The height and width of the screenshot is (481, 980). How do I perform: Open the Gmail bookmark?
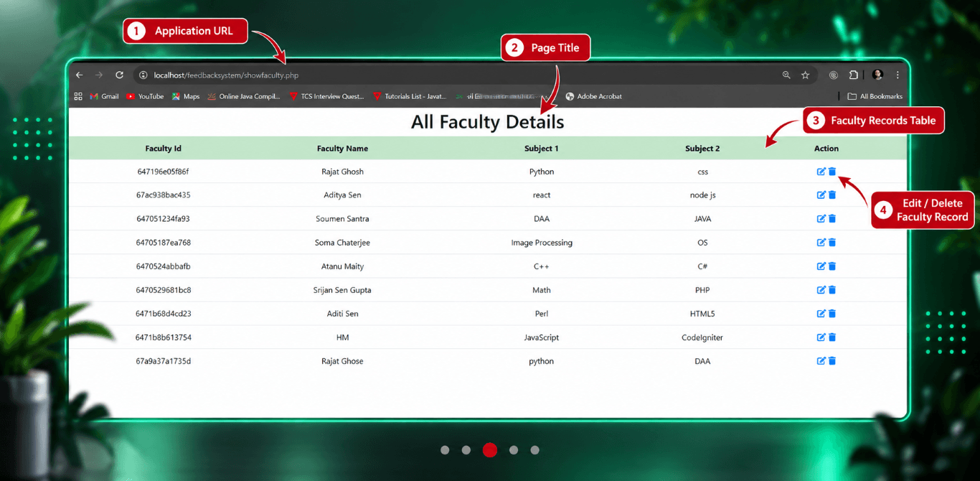[x=104, y=96]
